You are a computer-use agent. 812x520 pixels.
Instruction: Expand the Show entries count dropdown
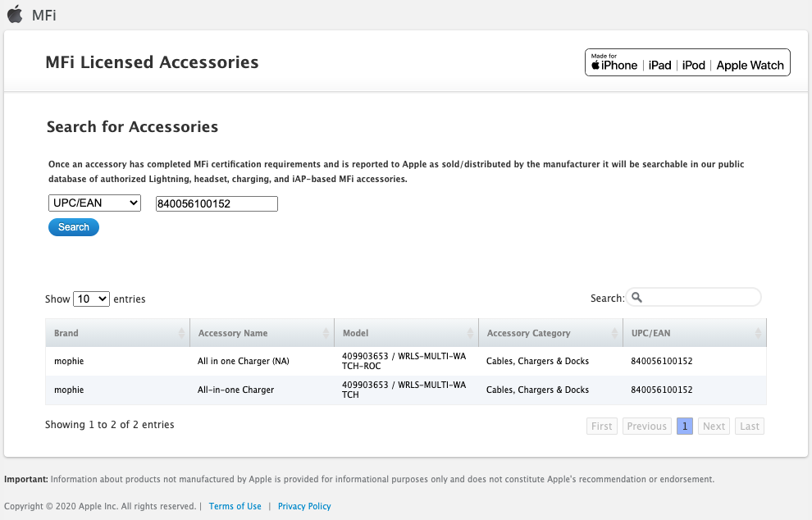[91, 299]
